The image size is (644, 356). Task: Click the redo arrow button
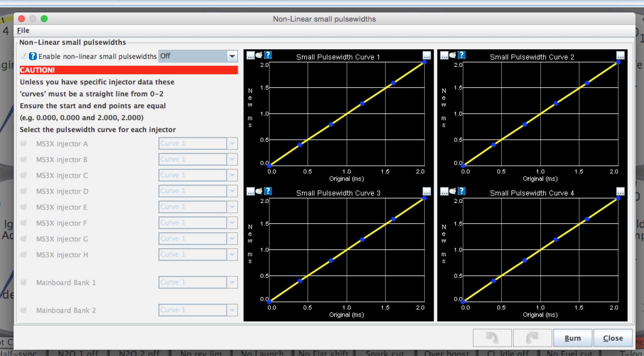click(x=532, y=338)
